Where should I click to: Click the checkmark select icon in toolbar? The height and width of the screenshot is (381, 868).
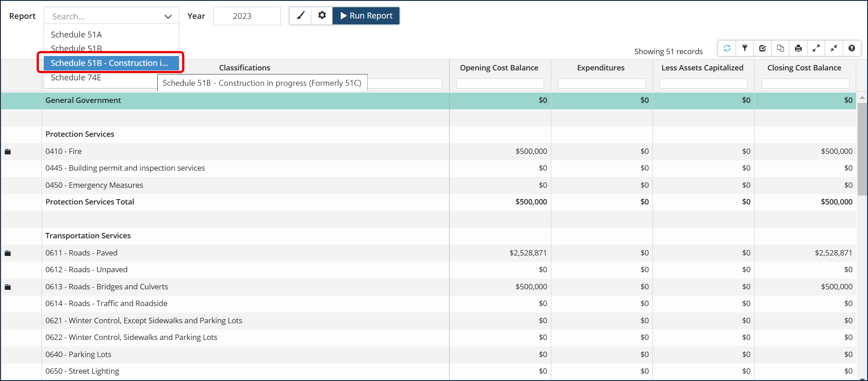pyautogui.click(x=763, y=48)
